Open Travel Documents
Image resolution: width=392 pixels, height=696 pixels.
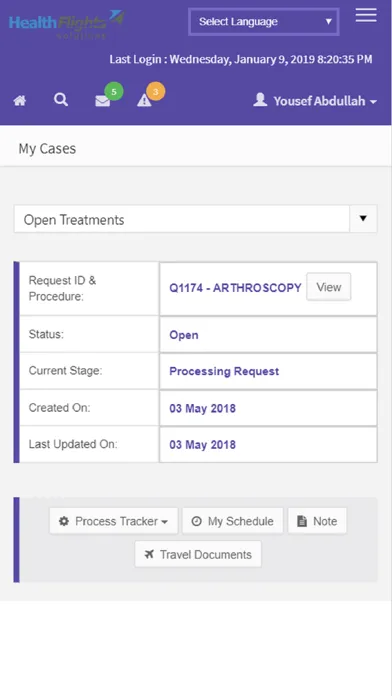198,554
